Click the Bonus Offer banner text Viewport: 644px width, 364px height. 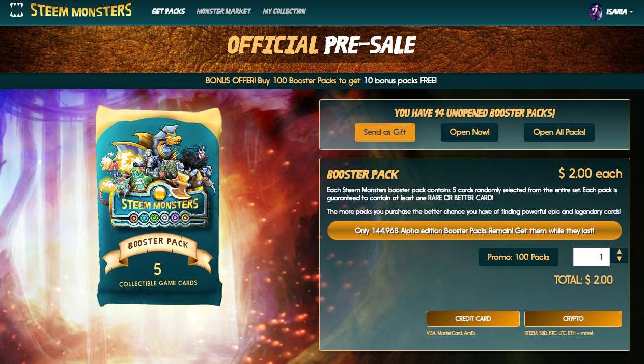point(321,81)
